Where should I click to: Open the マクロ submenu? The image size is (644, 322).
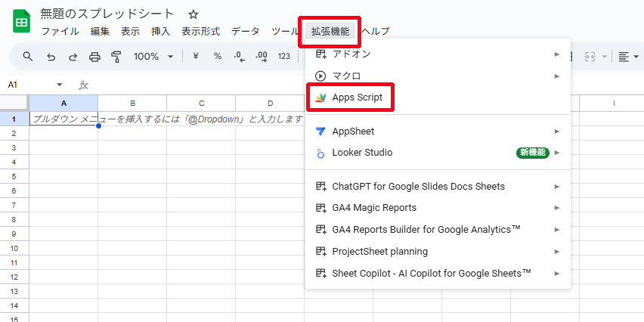click(x=438, y=76)
